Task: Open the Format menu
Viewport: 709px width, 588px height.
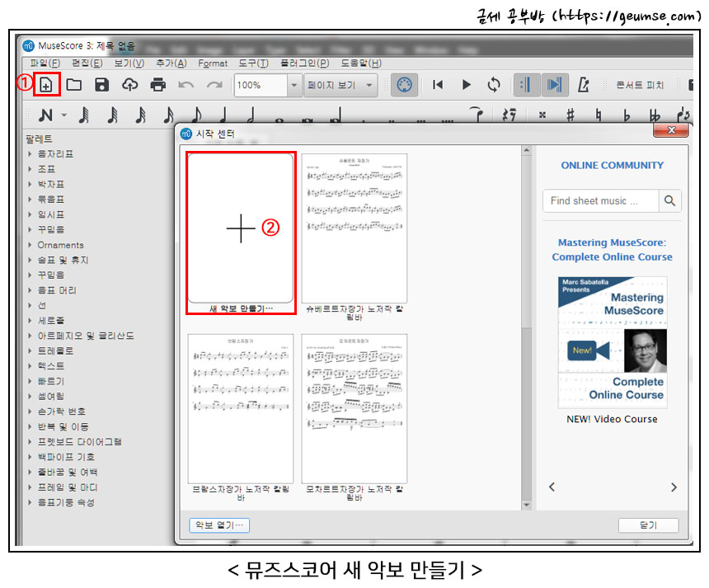Action: pos(213,63)
